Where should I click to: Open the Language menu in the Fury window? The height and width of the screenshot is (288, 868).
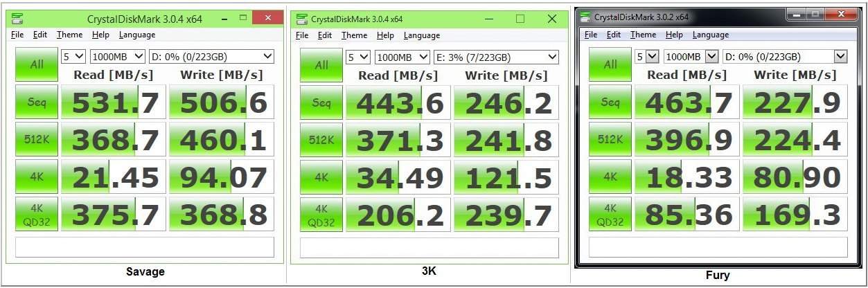coord(710,35)
